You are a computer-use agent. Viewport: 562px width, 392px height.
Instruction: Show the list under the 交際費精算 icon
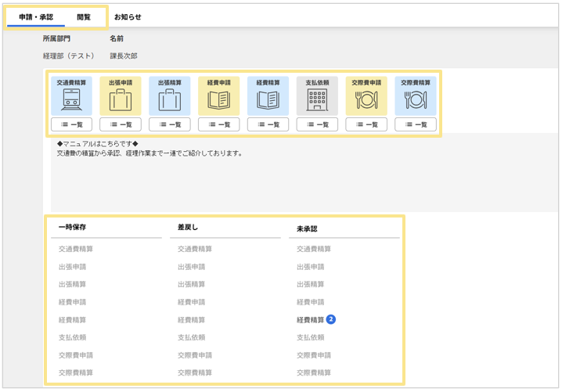point(416,124)
